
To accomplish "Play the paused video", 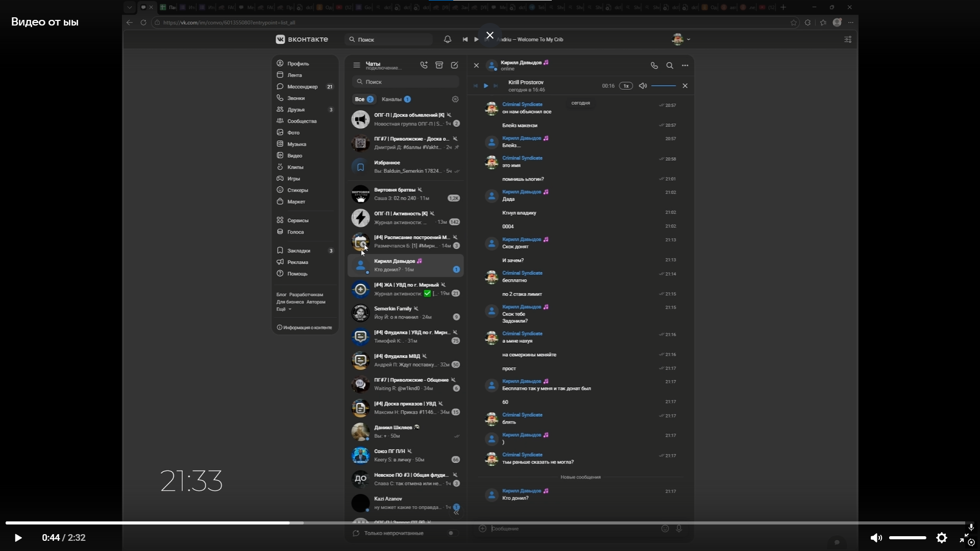I will pyautogui.click(x=18, y=538).
